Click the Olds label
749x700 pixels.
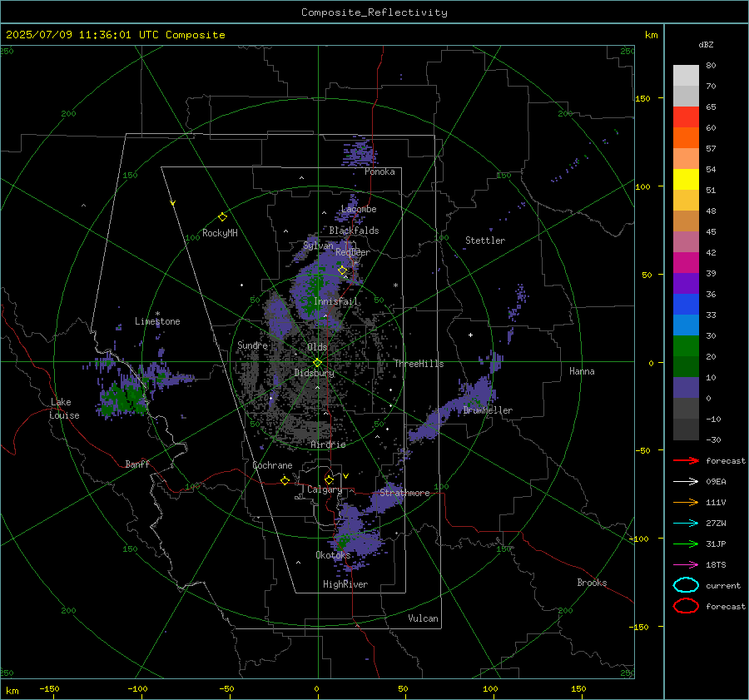coord(317,347)
